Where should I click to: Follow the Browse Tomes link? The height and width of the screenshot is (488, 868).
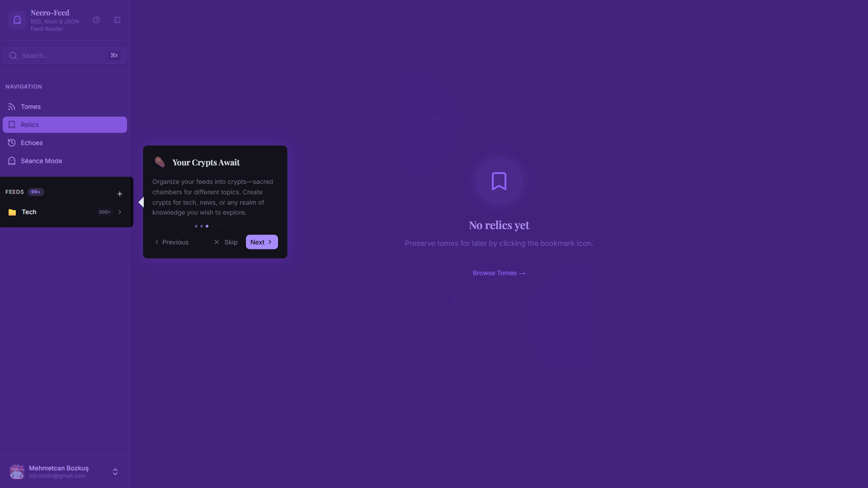click(x=499, y=273)
